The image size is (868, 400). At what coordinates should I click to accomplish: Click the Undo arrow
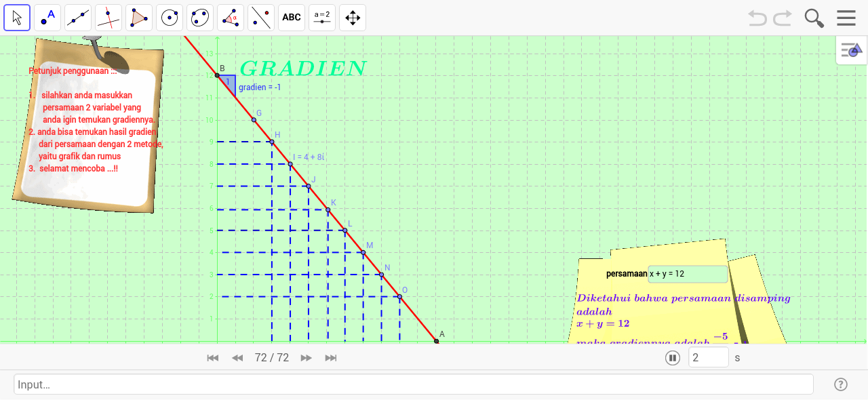coord(757,18)
